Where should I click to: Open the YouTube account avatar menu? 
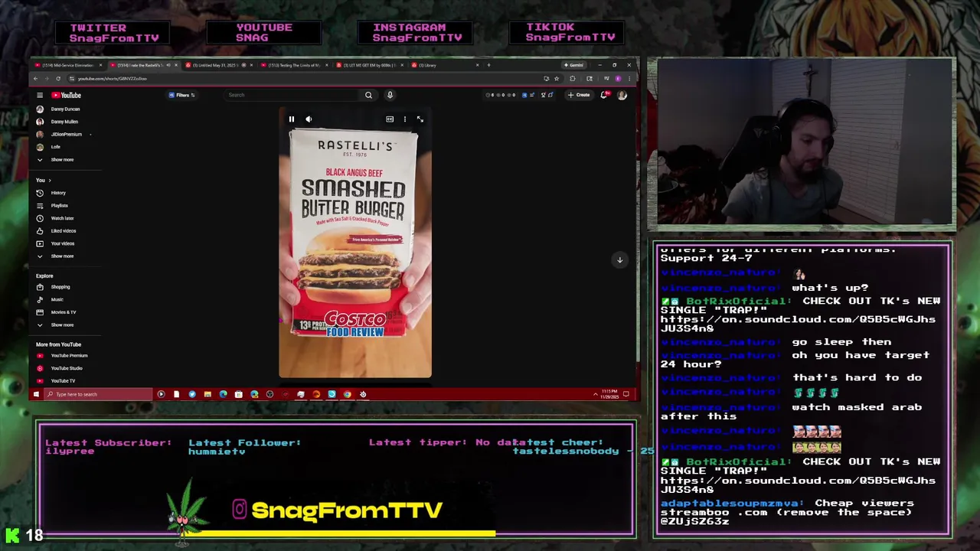coord(622,95)
